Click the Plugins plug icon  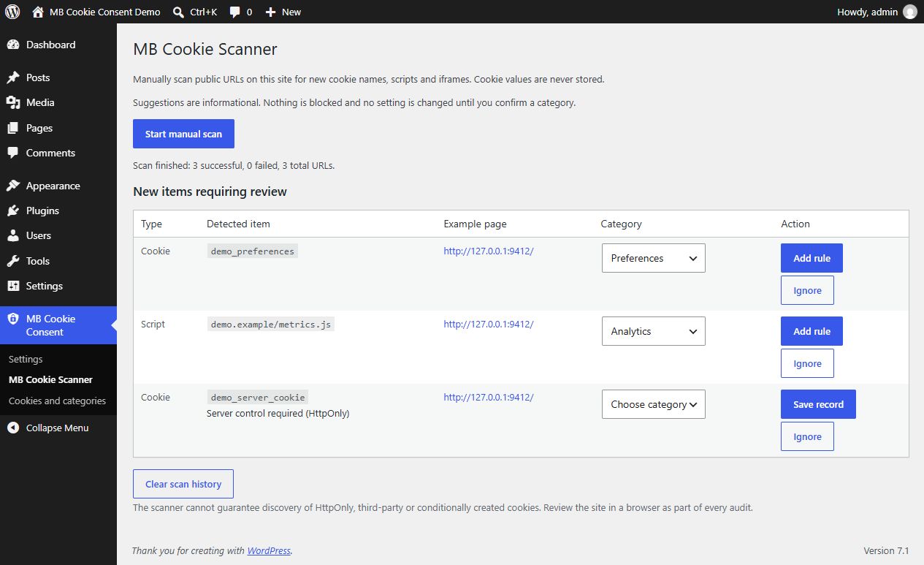[x=13, y=211]
